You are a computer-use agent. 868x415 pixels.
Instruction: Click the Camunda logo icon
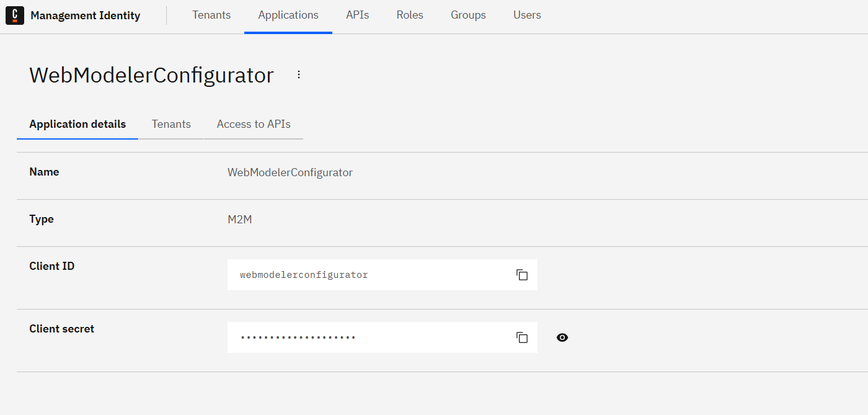coord(15,16)
